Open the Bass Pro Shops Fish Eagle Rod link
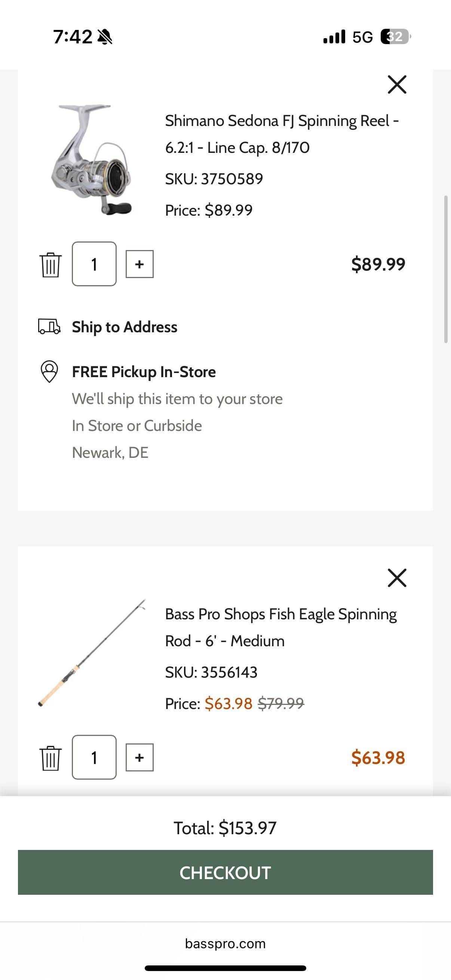 pos(280,627)
